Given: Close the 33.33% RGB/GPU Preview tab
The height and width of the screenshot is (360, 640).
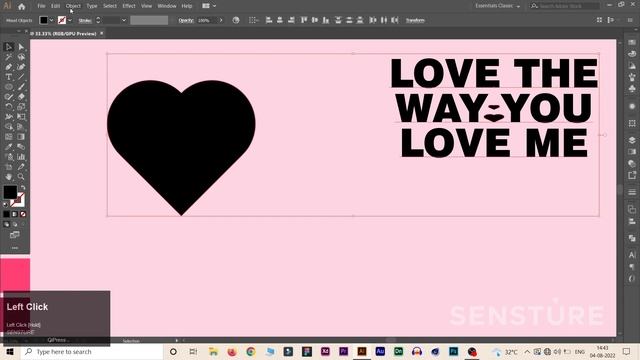Looking at the screenshot, I should click(x=102, y=33).
